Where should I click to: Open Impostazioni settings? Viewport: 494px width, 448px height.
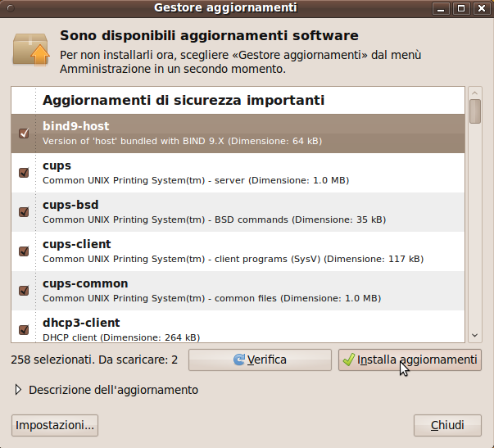55,425
